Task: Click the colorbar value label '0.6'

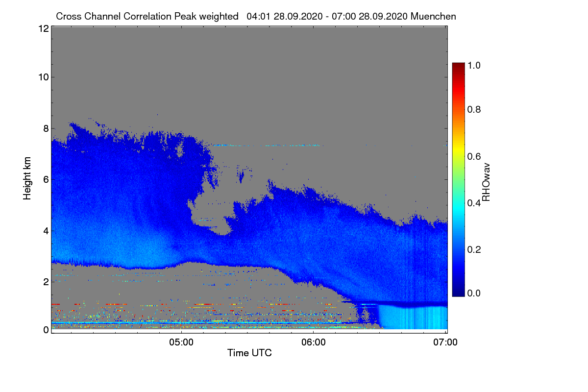Action: (474, 156)
